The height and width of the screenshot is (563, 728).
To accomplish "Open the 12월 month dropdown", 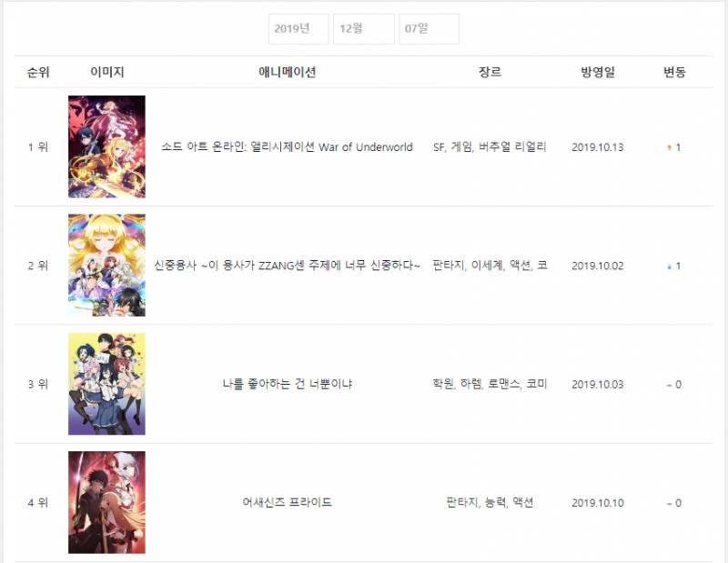I will point(364,29).
